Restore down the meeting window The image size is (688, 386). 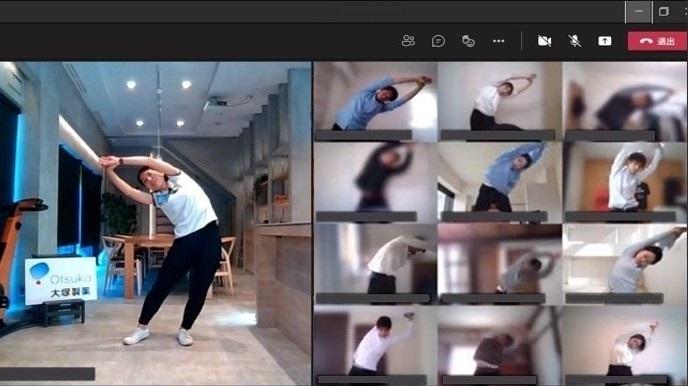pyautogui.click(x=664, y=11)
